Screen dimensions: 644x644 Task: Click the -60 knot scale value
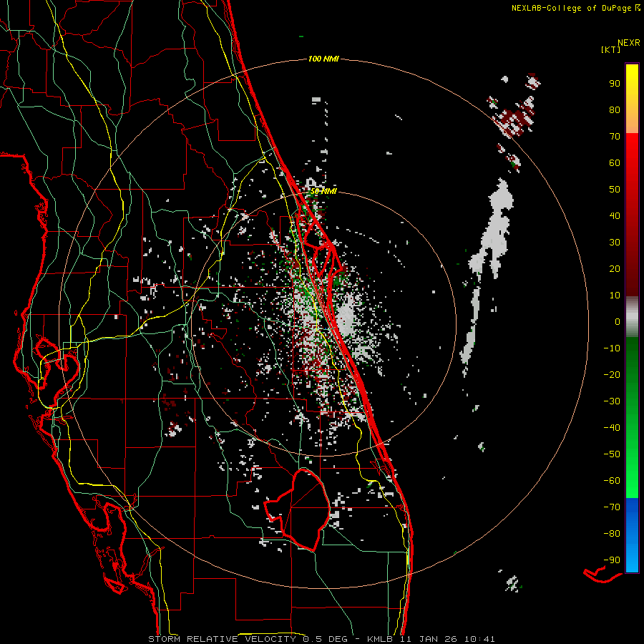612,481
